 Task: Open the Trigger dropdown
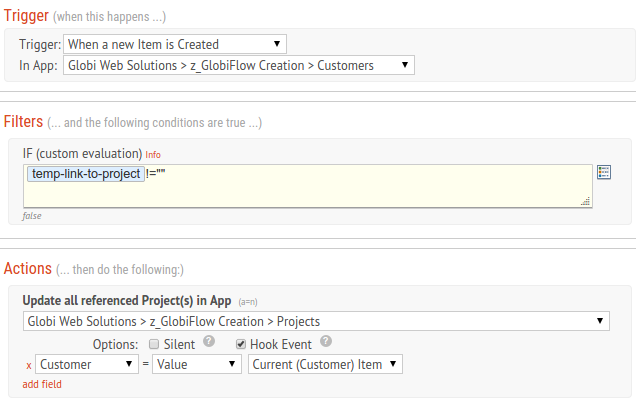click(175, 44)
